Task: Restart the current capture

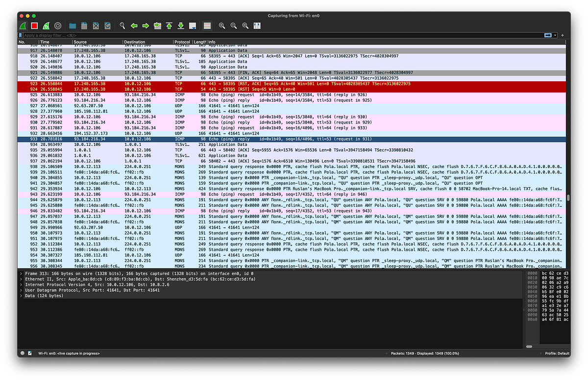Action: (x=46, y=25)
